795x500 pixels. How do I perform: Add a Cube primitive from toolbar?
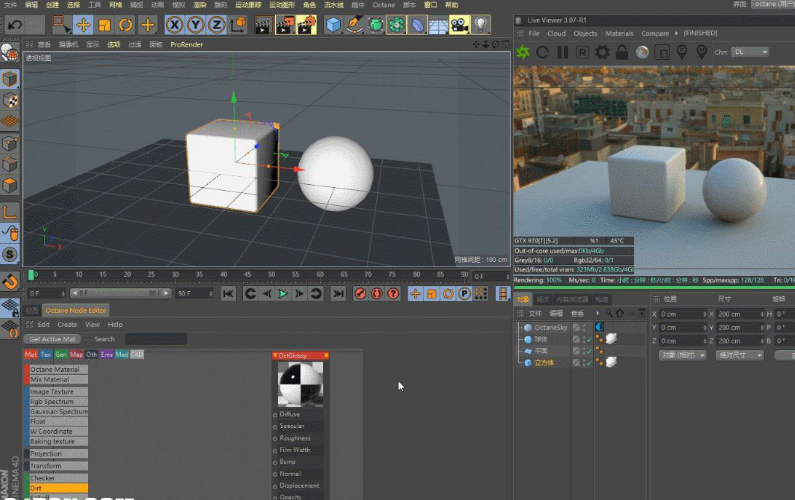(x=334, y=24)
